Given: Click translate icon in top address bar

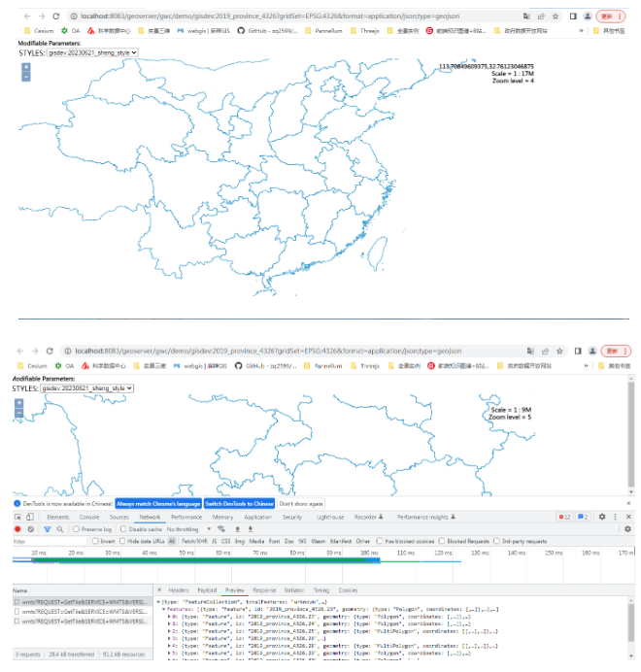Looking at the screenshot, I should click(526, 17).
